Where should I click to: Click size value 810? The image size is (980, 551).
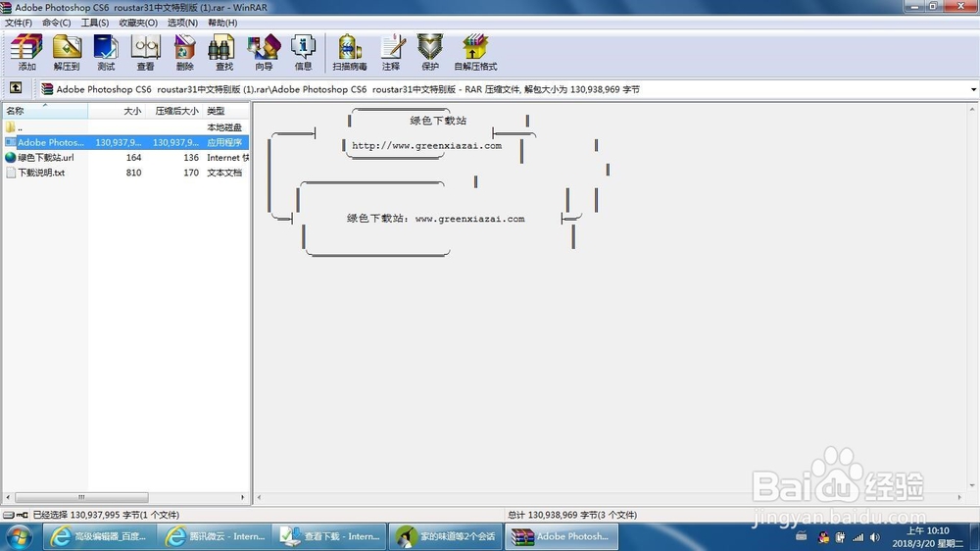pyautogui.click(x=133, y=173)
